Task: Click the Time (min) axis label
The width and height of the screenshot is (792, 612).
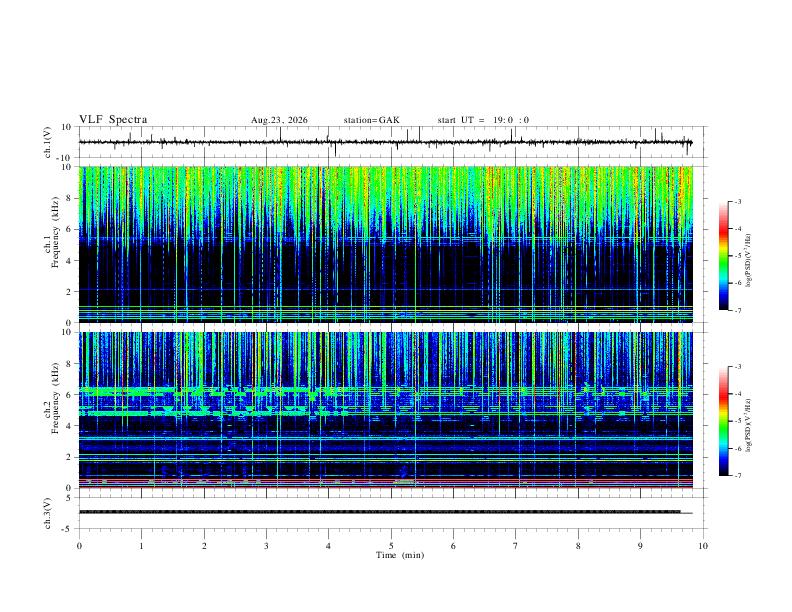Action: click(400, 555)
